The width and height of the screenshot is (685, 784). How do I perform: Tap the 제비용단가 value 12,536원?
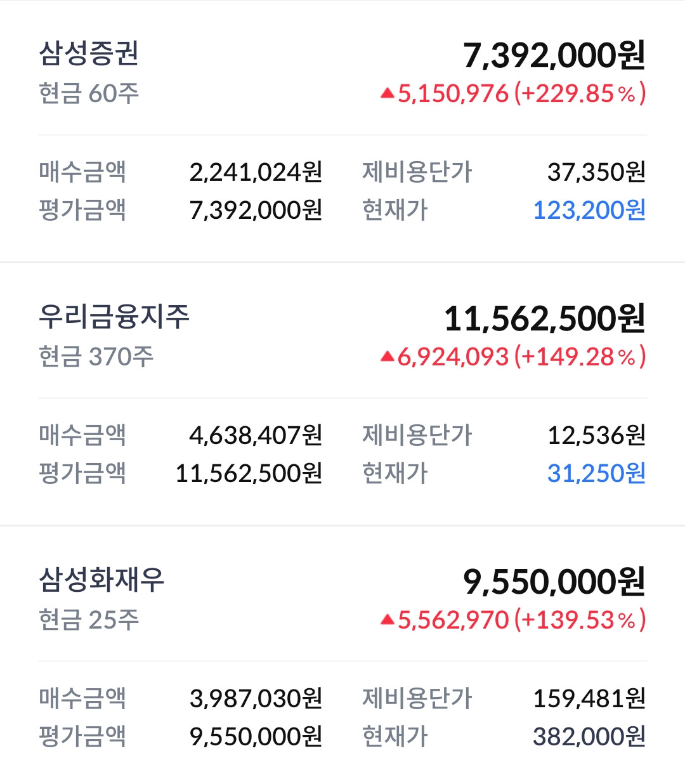click(596, 435)
